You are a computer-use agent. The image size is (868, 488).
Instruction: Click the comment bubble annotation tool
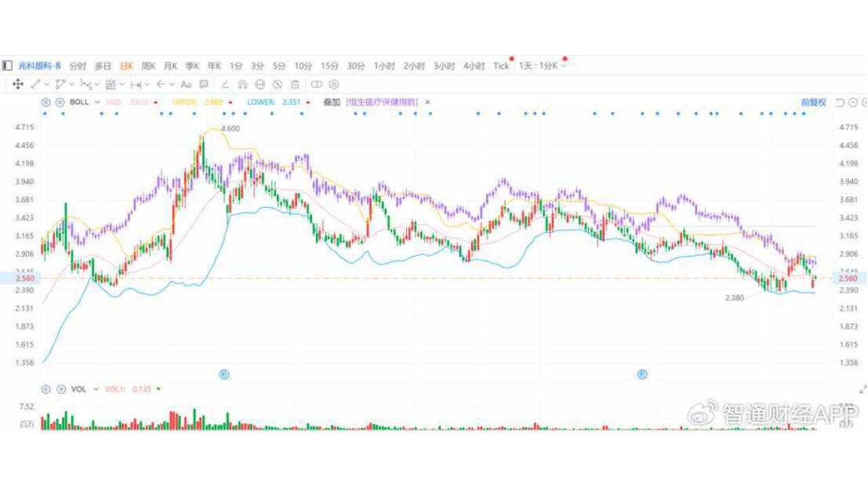coord(203,84)
